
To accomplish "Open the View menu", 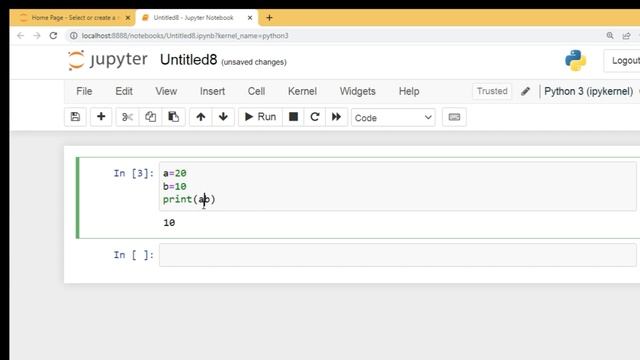I will (x=166, y=91).
